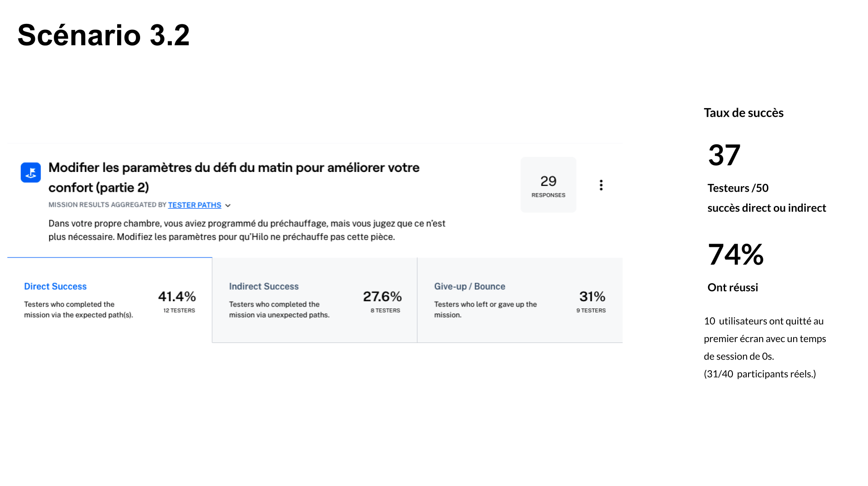This screenshot has width=868, height=486.
Task: Click the large number 37
Action: click(724, 155)
